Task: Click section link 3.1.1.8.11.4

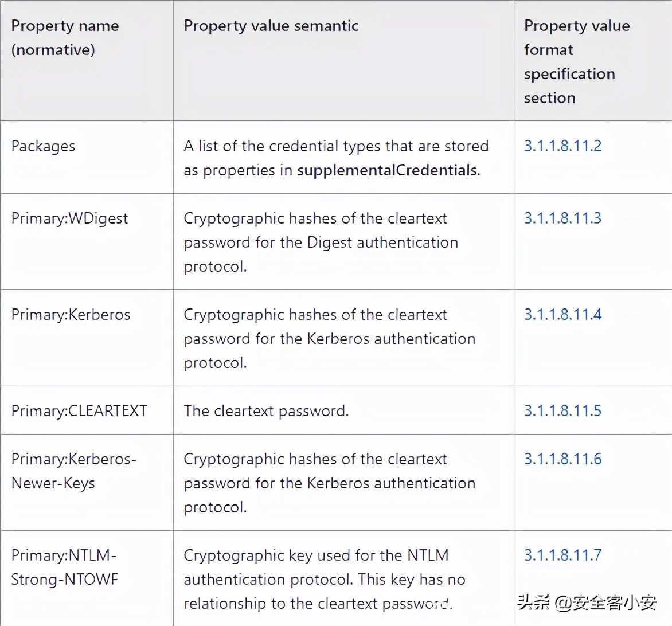Action: click(x=562, y=315)
